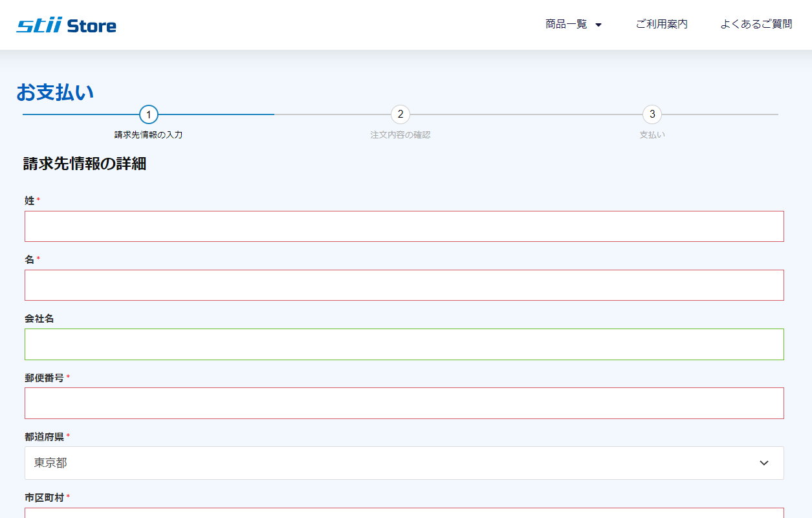The width and height of the screenshot is (812, 518).
Task: Click the 市区町村 field label
Action: pyautogui.click(x=45, y=497)
